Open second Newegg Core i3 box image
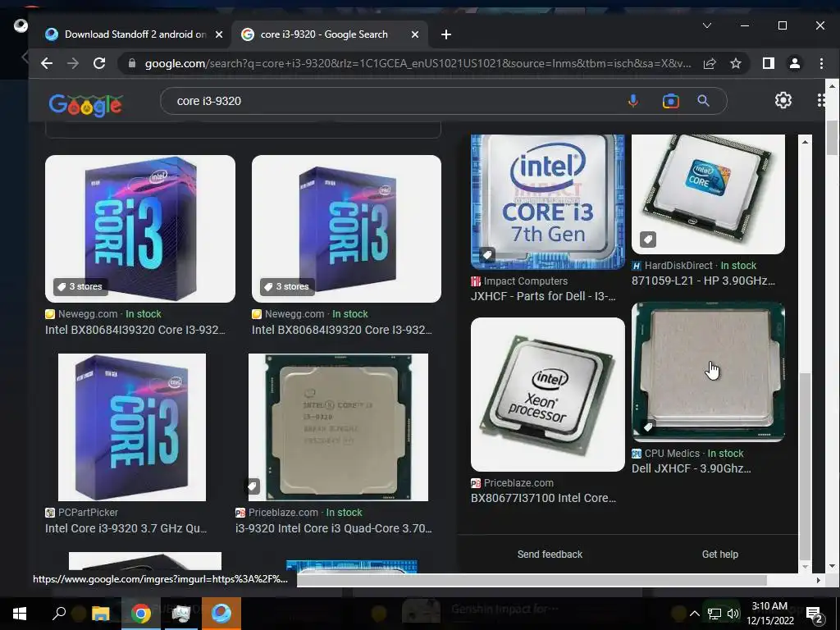 click(347, 229)
